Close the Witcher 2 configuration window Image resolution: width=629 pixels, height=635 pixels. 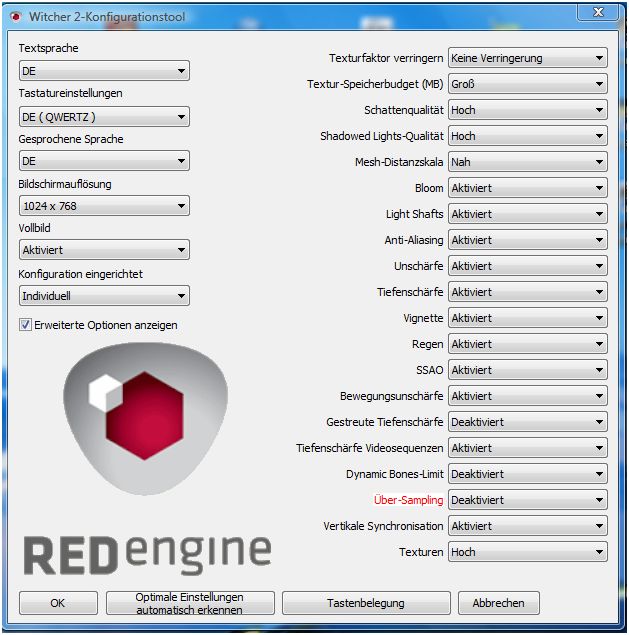click(598, 12)
